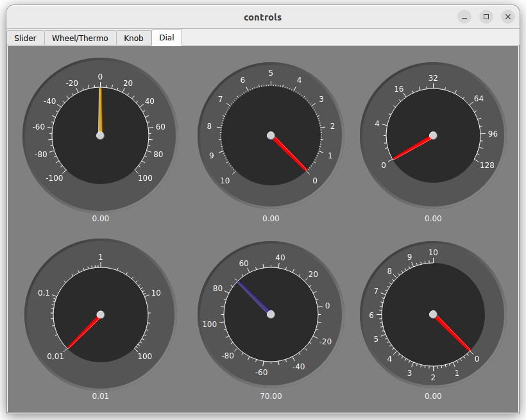Click the 32 label at top of the 128 dial

[433, 78]
